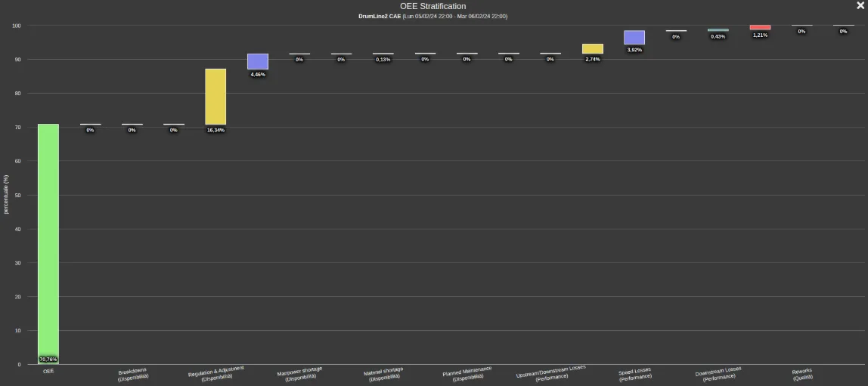The image size is (868, 386).
Task: Click the Speed Losses axis label
Action: [634, 373]
